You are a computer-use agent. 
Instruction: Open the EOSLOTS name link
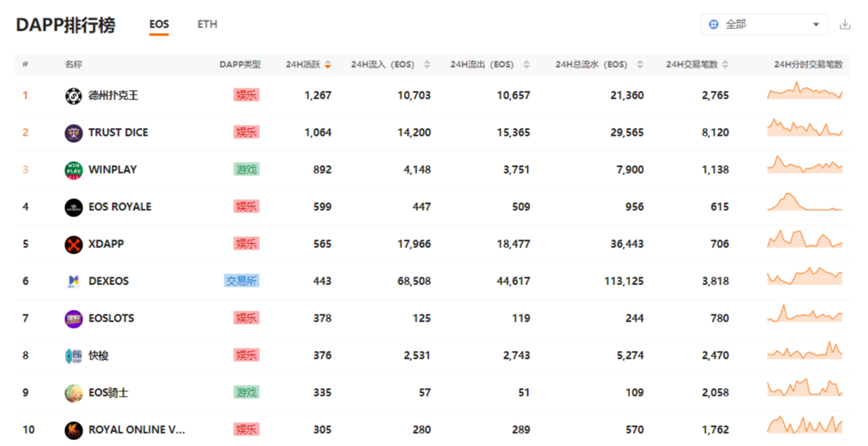(x=111, y=318)
